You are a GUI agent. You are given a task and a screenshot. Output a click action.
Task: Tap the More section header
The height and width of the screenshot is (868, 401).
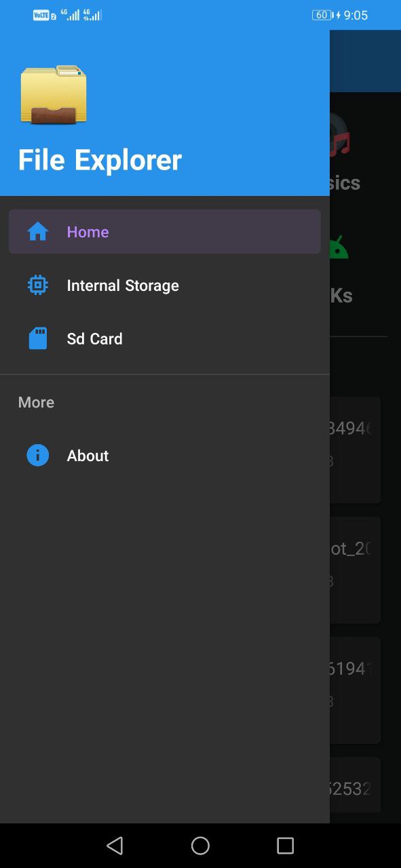[36, 402]
